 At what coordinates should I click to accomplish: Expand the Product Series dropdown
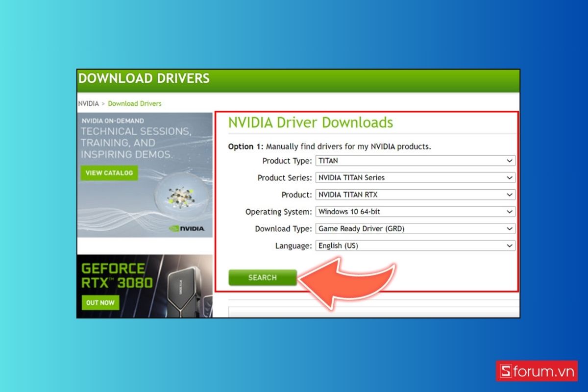[415, 177]
